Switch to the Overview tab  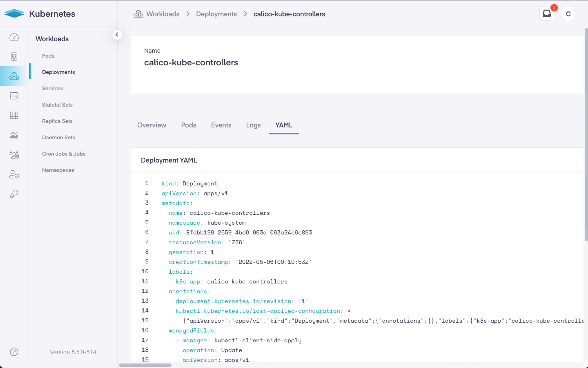(x=151, y=125)
